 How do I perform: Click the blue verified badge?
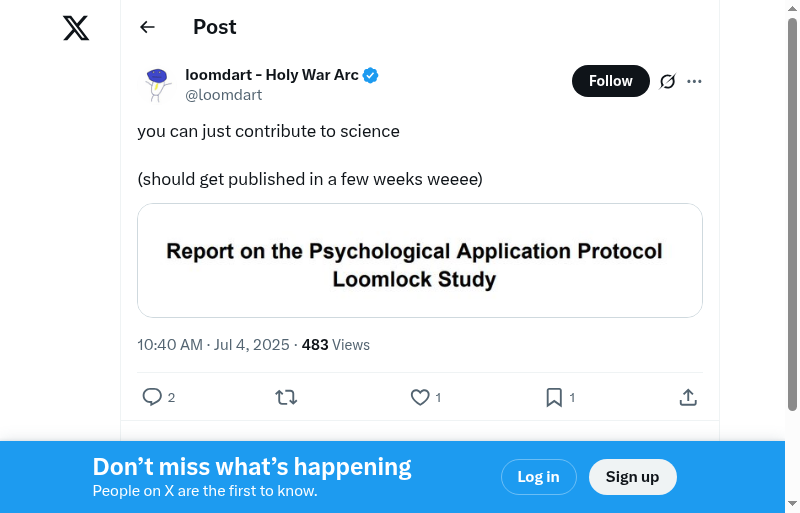370,75
